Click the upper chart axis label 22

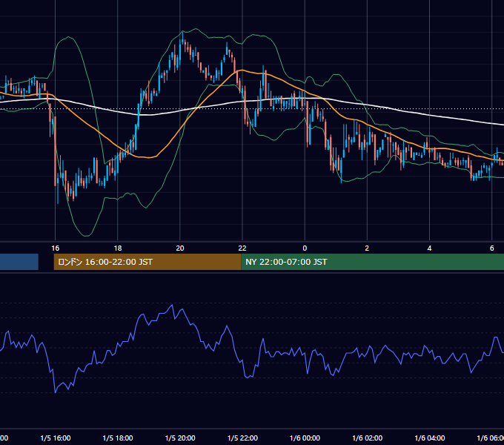click(x=242, y=248)
